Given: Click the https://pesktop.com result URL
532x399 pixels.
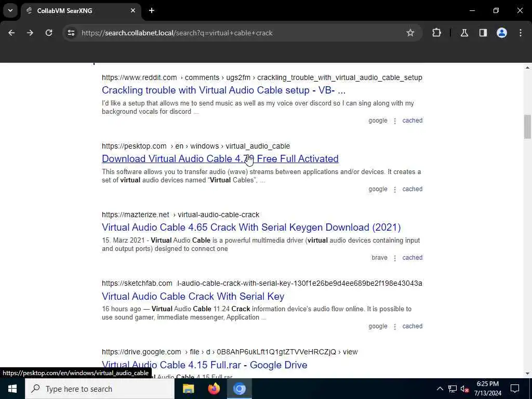Looking at the screenshot, I should pos(134,146).
